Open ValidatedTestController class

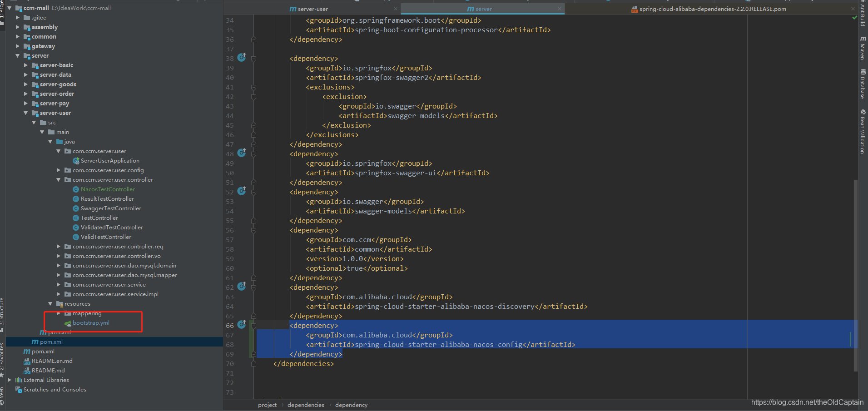click(x=112, y=228)
